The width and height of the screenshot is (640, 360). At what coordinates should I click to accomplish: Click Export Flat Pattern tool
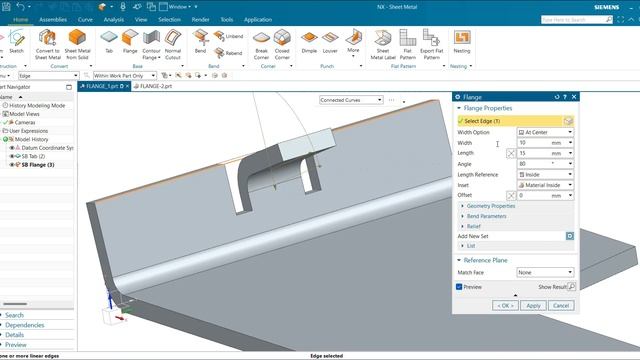pyautogui.click(x=431, y=44)
